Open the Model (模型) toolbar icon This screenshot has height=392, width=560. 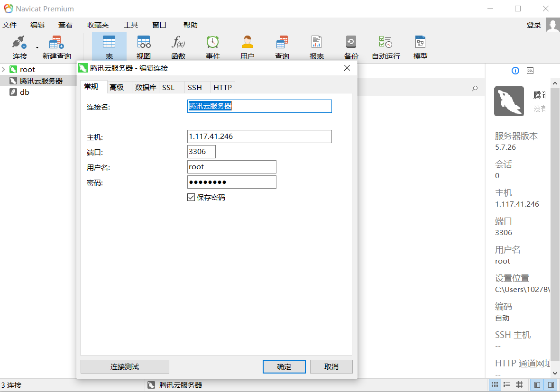tap(421, 47)
